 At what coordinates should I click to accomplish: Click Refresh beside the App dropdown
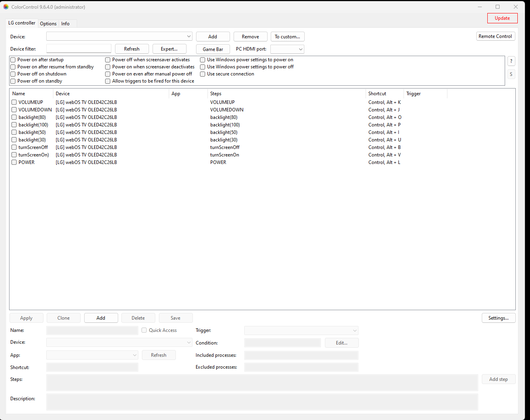point(159,355)
